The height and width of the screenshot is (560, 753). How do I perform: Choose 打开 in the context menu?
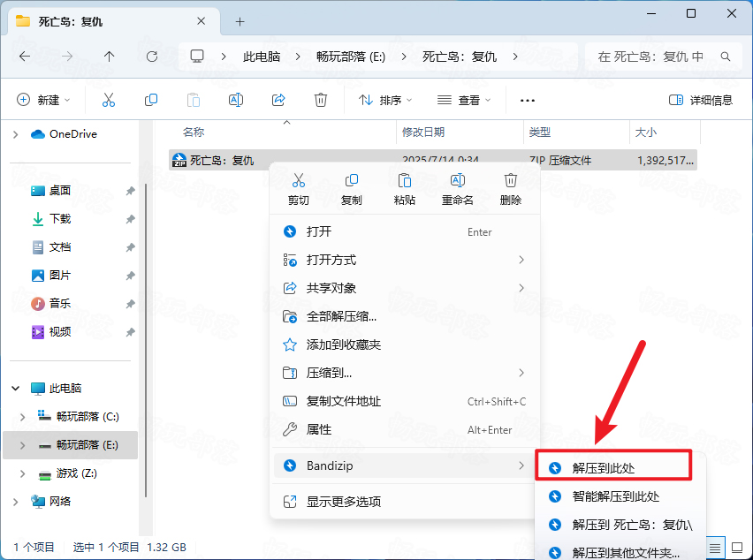pos(405,231)
